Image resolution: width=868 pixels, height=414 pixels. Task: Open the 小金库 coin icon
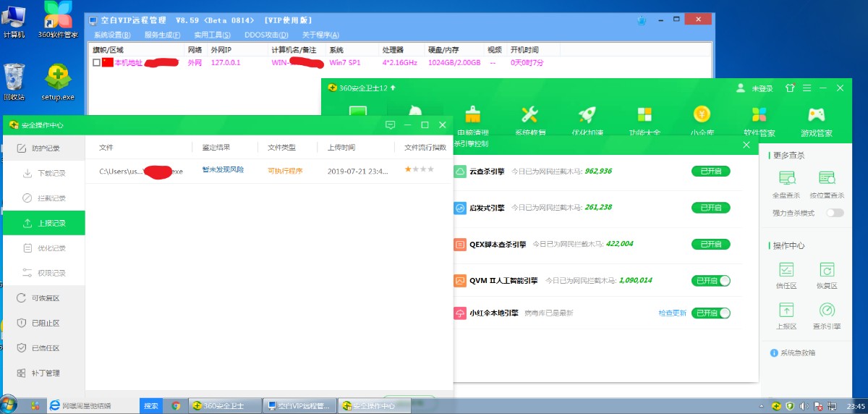702,114
